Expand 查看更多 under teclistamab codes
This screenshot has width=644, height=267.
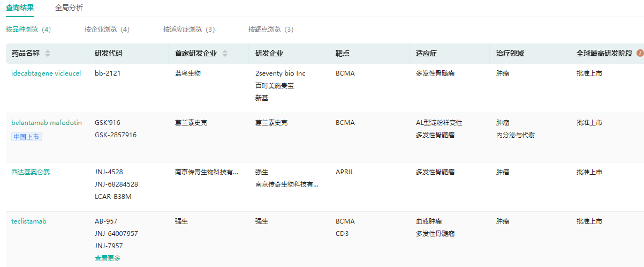point(108,258)
